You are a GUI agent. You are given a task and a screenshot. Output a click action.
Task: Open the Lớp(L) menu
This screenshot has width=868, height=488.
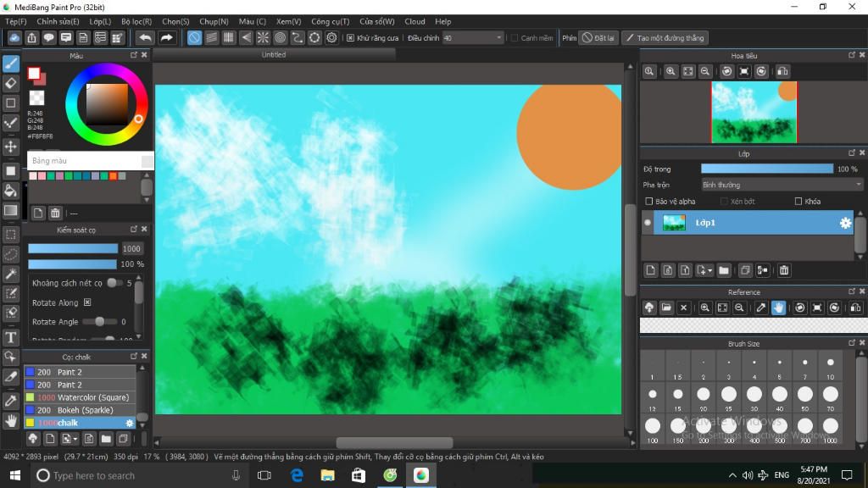[100, 21]
